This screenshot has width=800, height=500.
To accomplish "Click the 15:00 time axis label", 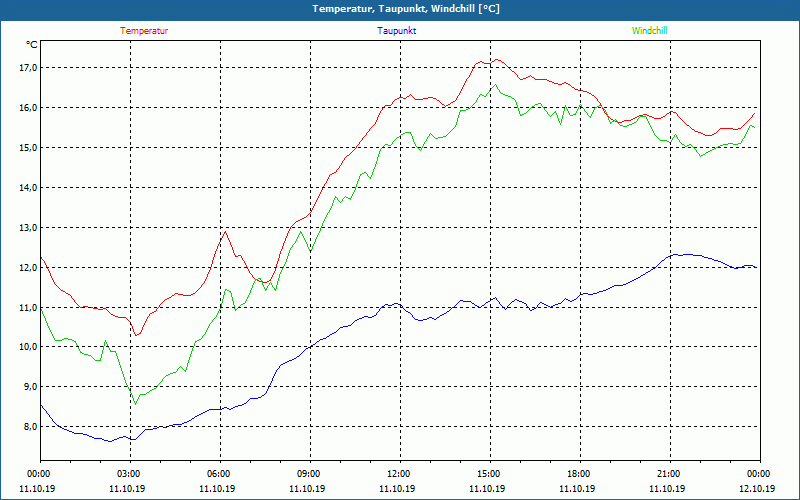I will click(490, 474).
